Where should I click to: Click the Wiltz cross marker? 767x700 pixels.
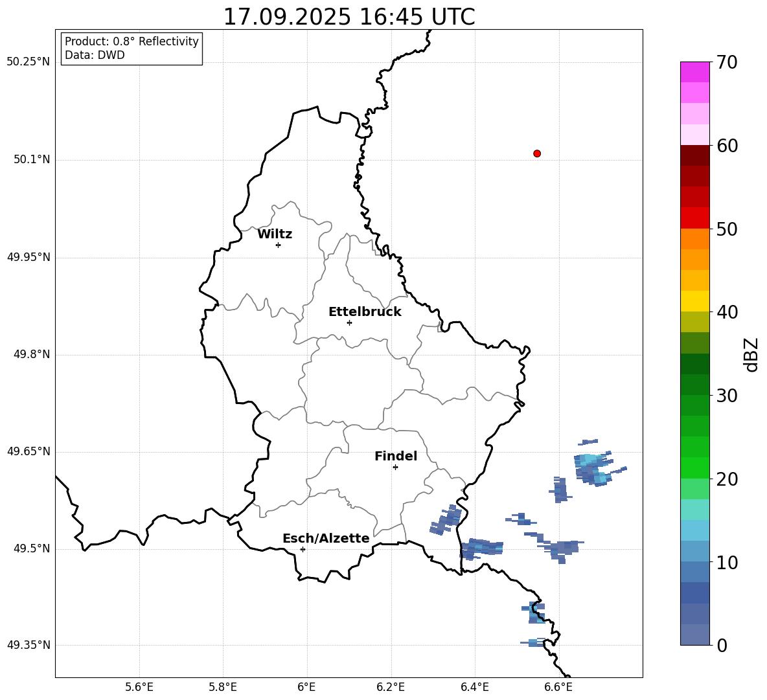click(x=279, y=245)
